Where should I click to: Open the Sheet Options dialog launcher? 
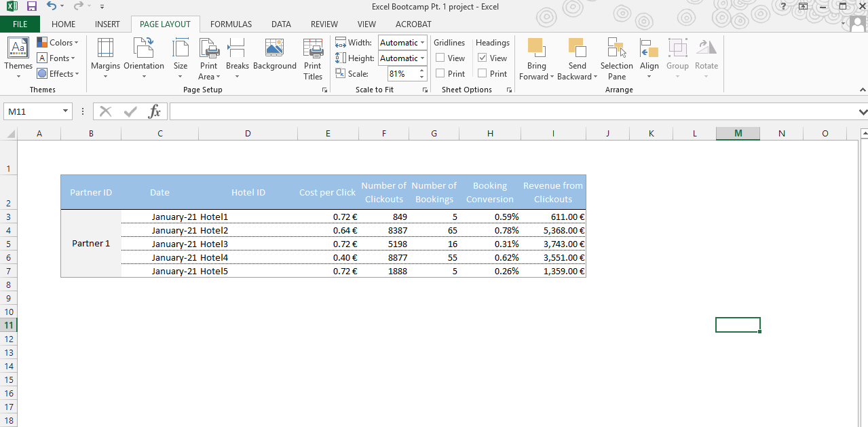point(509,90)
